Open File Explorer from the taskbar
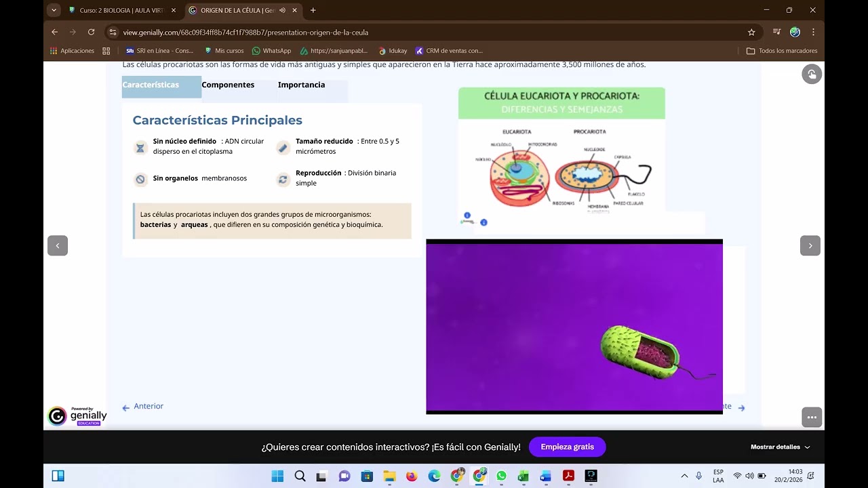This screenshot has height=488, width=868. click(x=389, y=476)
